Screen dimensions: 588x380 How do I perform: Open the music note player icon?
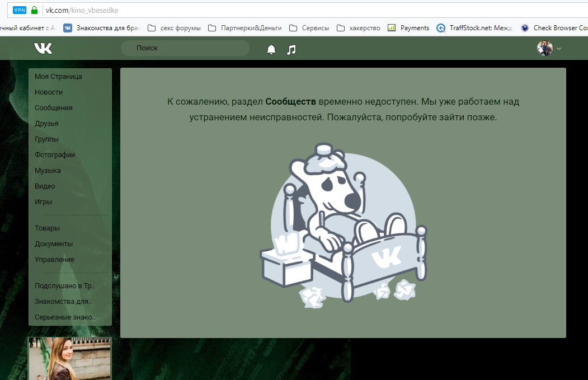291,49
